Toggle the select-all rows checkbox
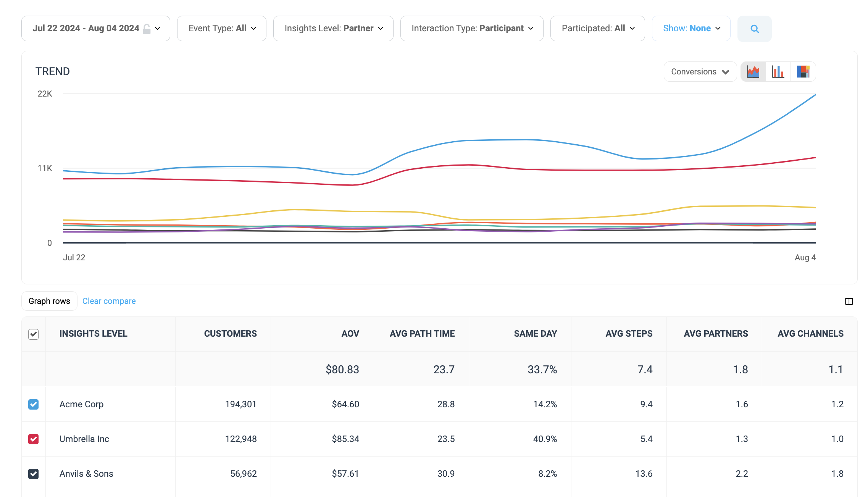868x497 pixels. [34, 334]
